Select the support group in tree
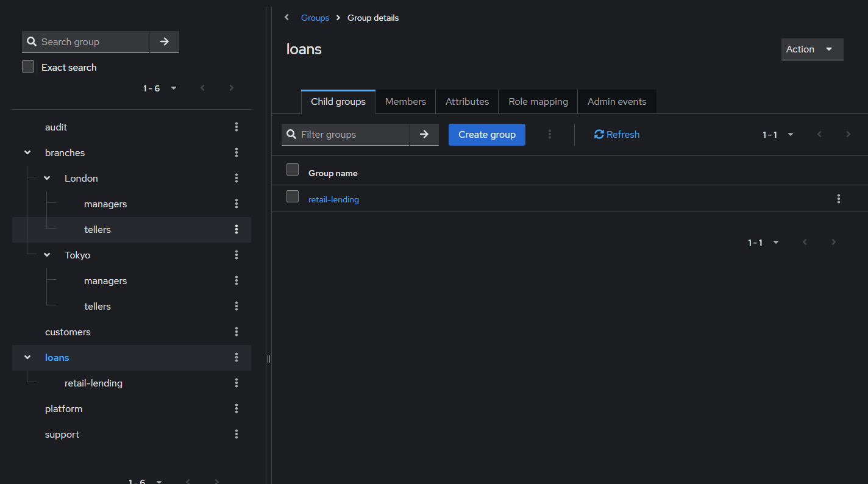 (62, 434)
